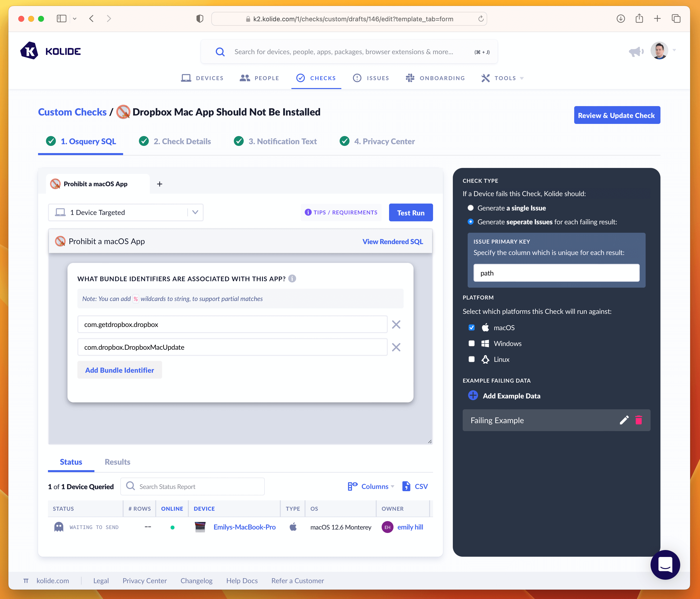This screenshot has width=700, height=599.
Task: Uncheck the macOS platform checkbox
Action: 472,327
